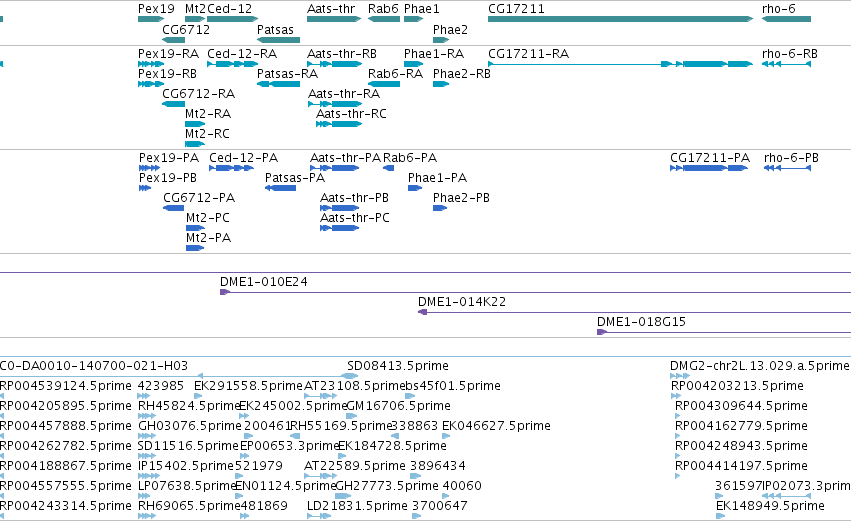Click protein Aats-thr-PA label

(346, 158)
